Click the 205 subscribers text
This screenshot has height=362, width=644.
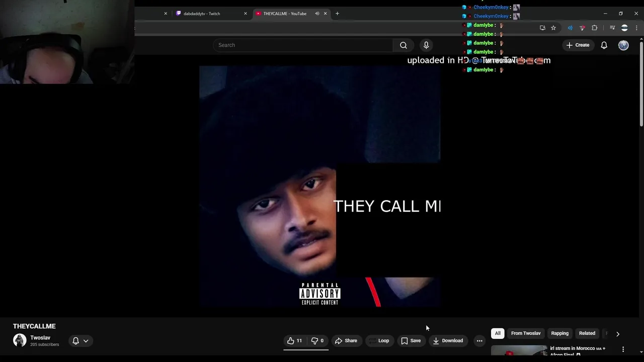pyautogui.click(x=44, y=345)
